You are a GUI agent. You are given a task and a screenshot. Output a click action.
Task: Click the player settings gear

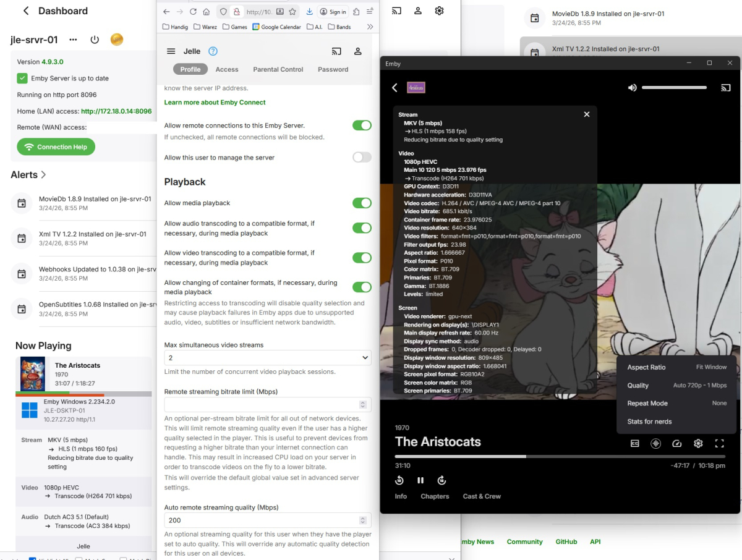coord(698,443)
